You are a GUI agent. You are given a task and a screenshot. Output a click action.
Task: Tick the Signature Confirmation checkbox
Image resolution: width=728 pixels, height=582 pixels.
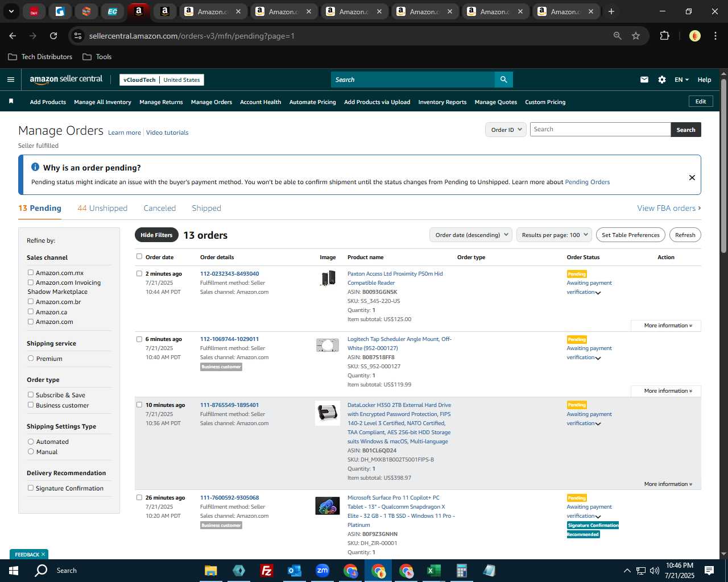[x=31, y=488]
